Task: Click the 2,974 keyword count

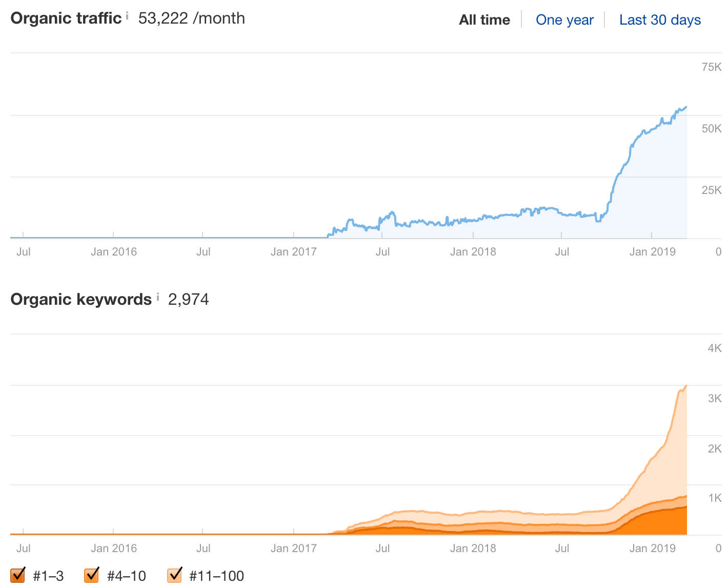Action: click(189, 299)
